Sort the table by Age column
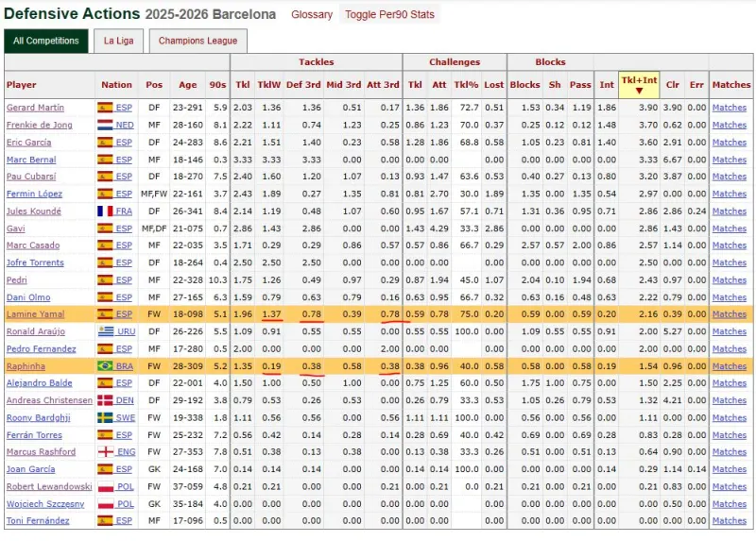The image size is (756, 541). point(188,85)
